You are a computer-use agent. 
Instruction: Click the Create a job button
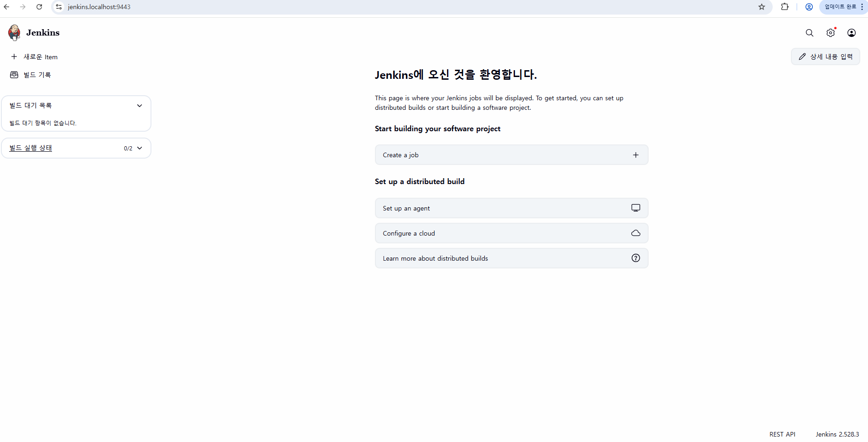pyautogui.click(x=511, y=155)
